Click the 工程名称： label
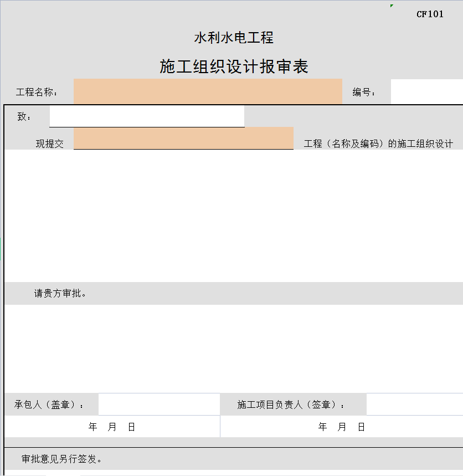This screenshot has width=463, height=476. click(x=37, y=92)
